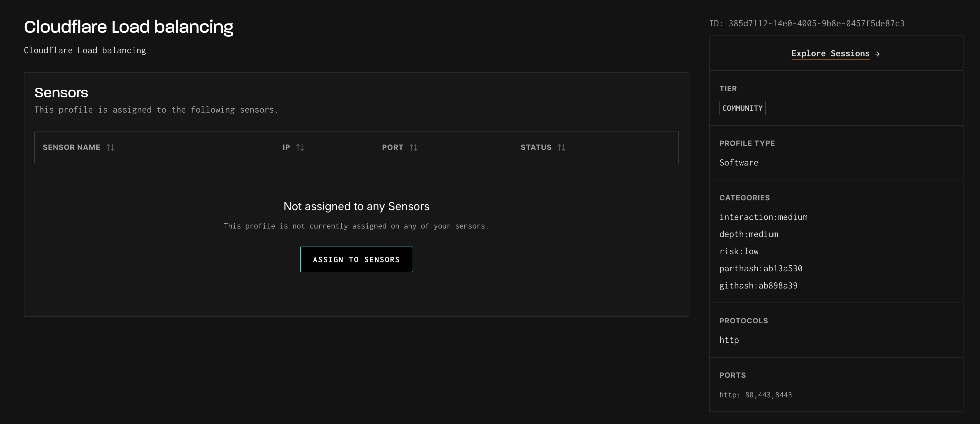Toggle Port column sort icon
Screen dimensions: 980x424
[414, 147]
